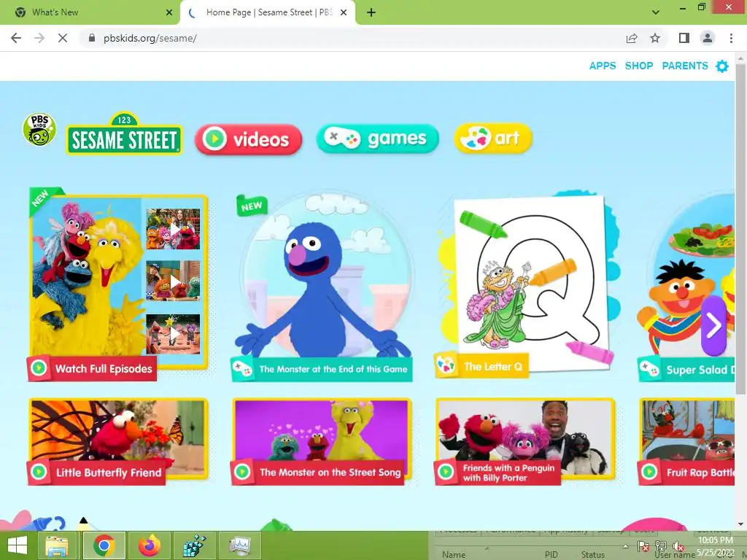The image size is (747, 560).
Task: Click play icon on Fruit Rap Battle label
Action: (x=649, y=472)
